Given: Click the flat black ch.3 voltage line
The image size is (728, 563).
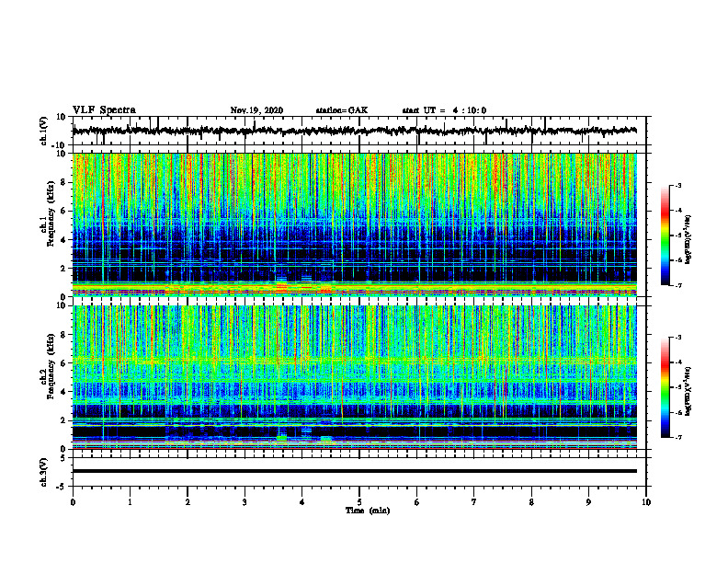Looking at the screenshot, I should (x=354, y=471).
